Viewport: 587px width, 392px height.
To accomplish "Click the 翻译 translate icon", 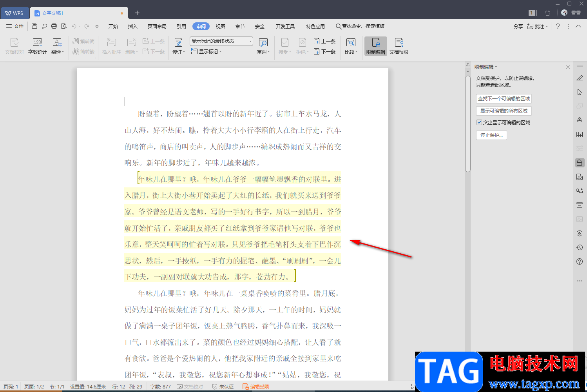I will point(57,46).
